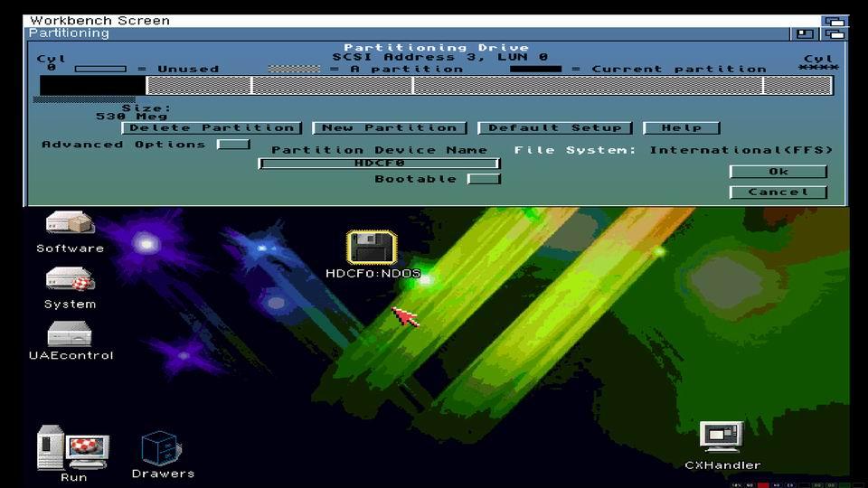Edit the Partition Device Name field HDCF0

coord(379,164)
